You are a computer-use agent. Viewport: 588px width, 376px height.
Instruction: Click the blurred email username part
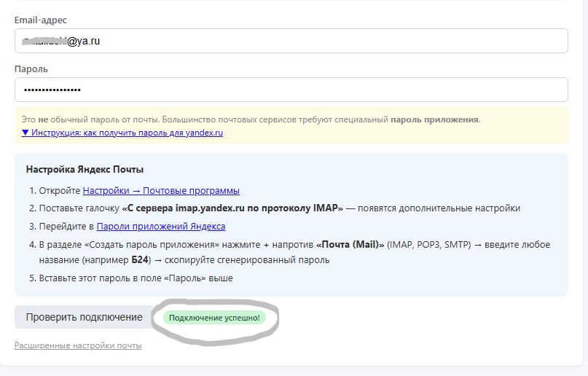(x=44, y=42)
